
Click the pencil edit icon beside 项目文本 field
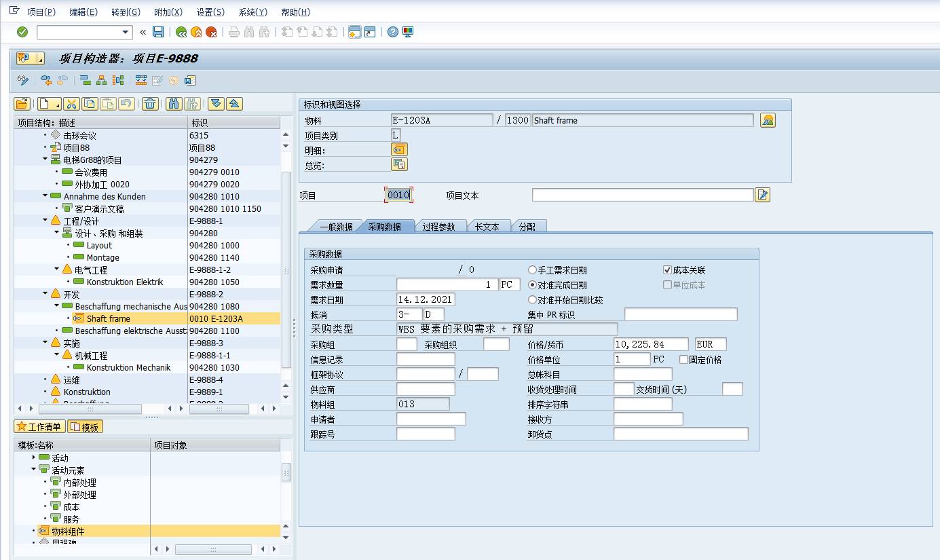coord(762,195)
